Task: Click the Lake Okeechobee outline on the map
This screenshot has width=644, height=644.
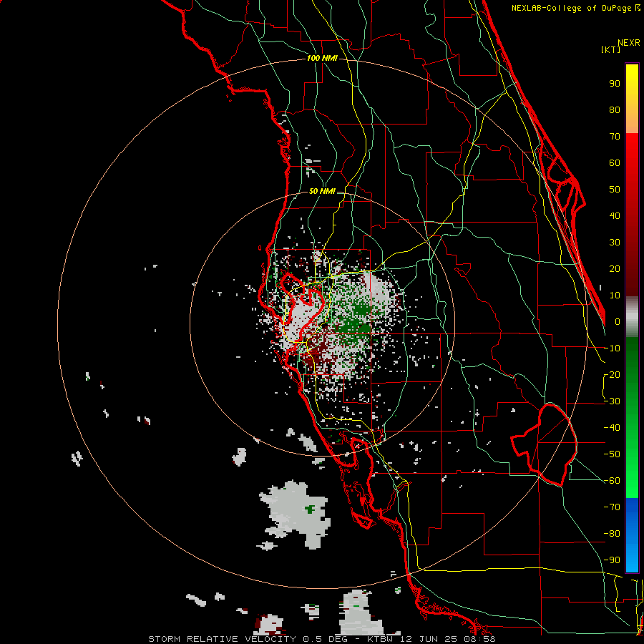Action: [x=545, y=444]
